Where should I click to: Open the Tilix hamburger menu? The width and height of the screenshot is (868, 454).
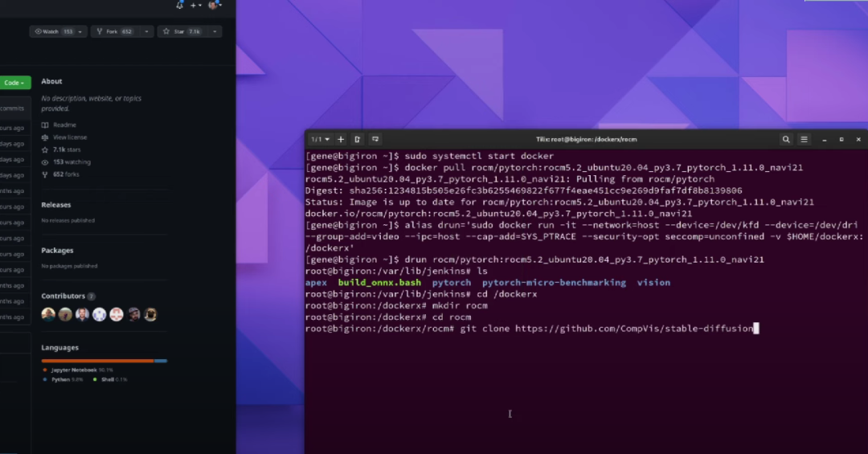(804, 140)
